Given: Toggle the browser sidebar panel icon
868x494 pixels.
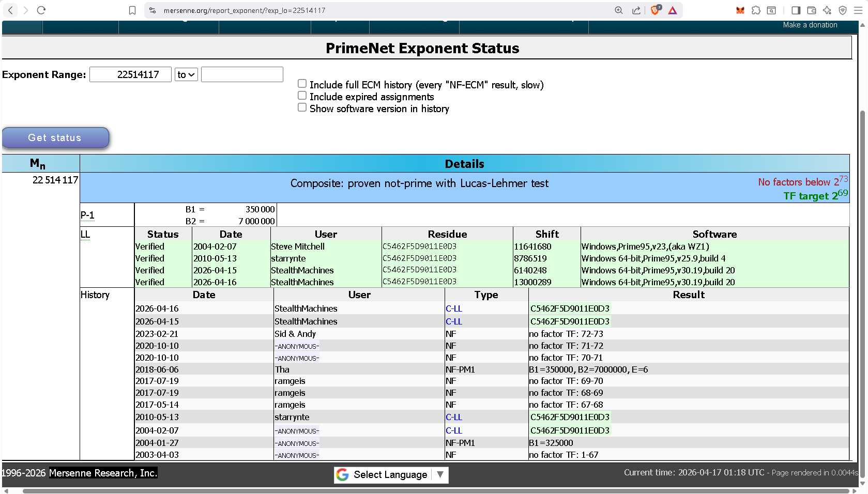Looking at the screenshot, I should coord(796,10).
